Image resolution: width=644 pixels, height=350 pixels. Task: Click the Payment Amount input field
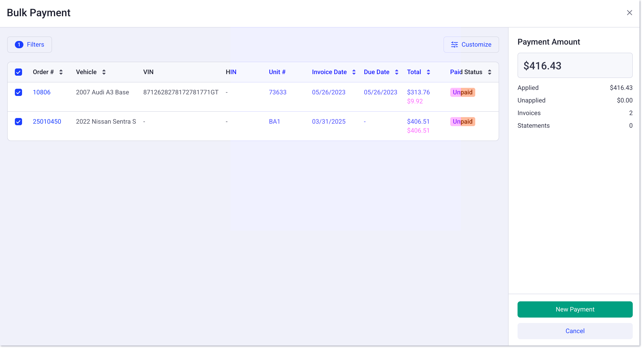[575, 66]
